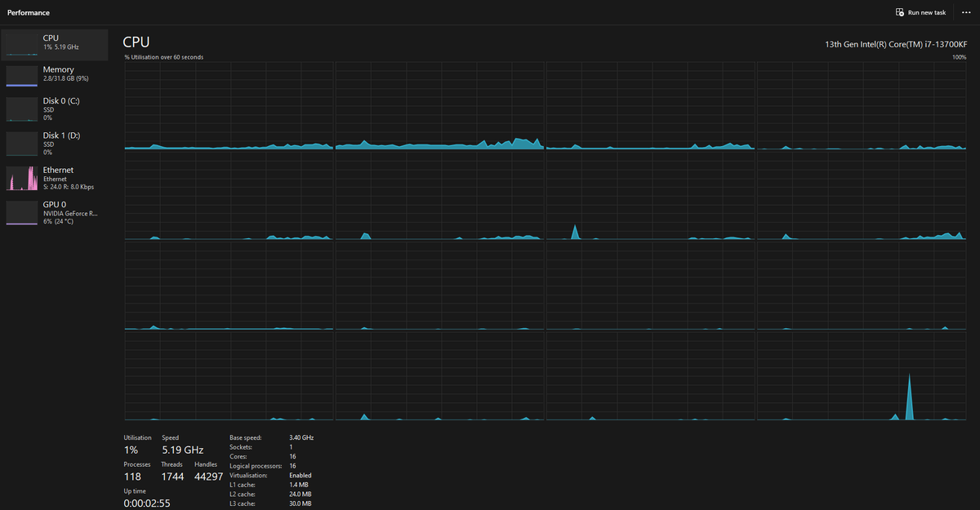Select Memory in the performance sidebar

click(55, 76)
